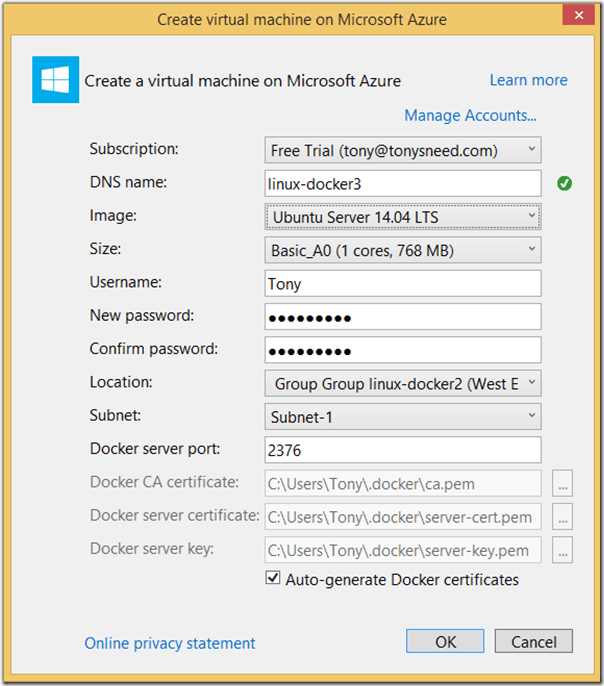
Task: Click the Docker server certificate path field
Action: [403, 516]
